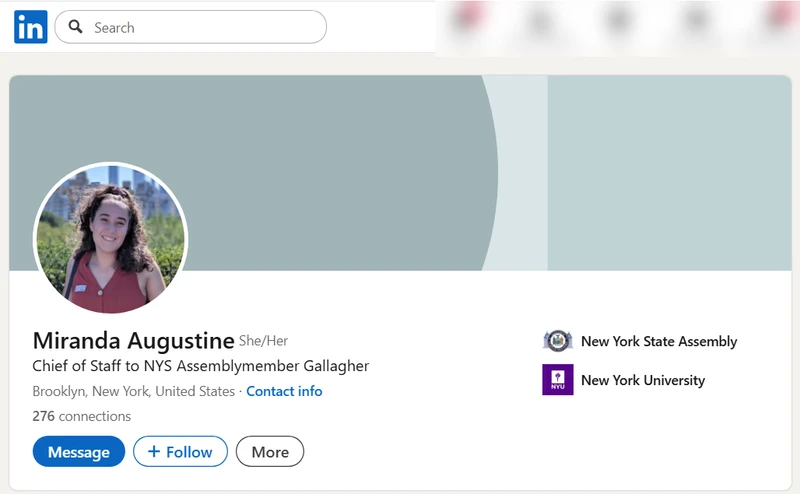Click the search magnifier icon
This screenshot has width=800, height=494.
[76, 28]
